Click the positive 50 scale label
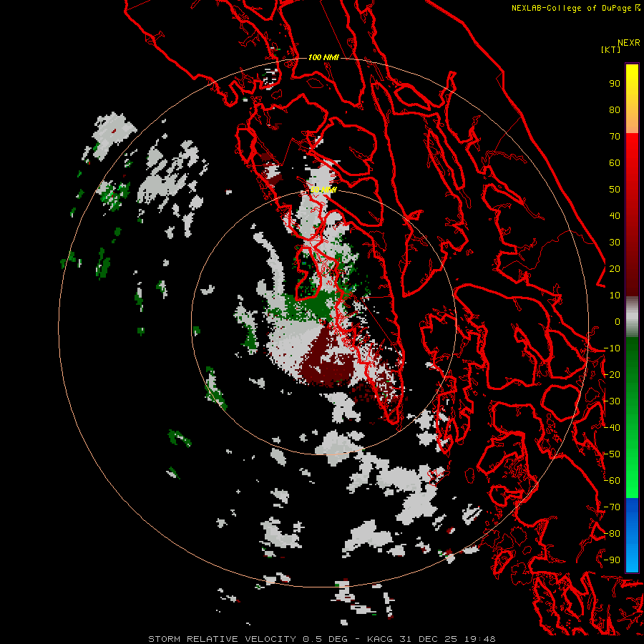Viewport: 644px width, 644px height. click(615, 190)
